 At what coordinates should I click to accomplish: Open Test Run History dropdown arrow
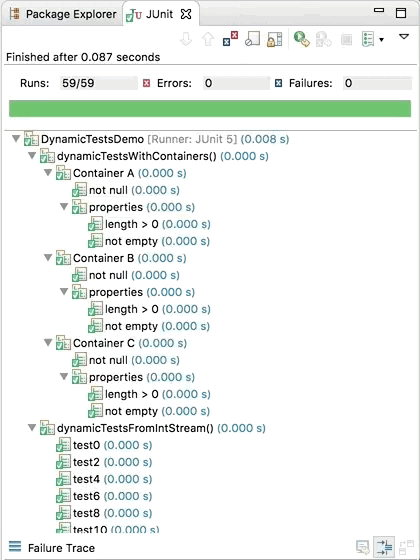point(381,40)
